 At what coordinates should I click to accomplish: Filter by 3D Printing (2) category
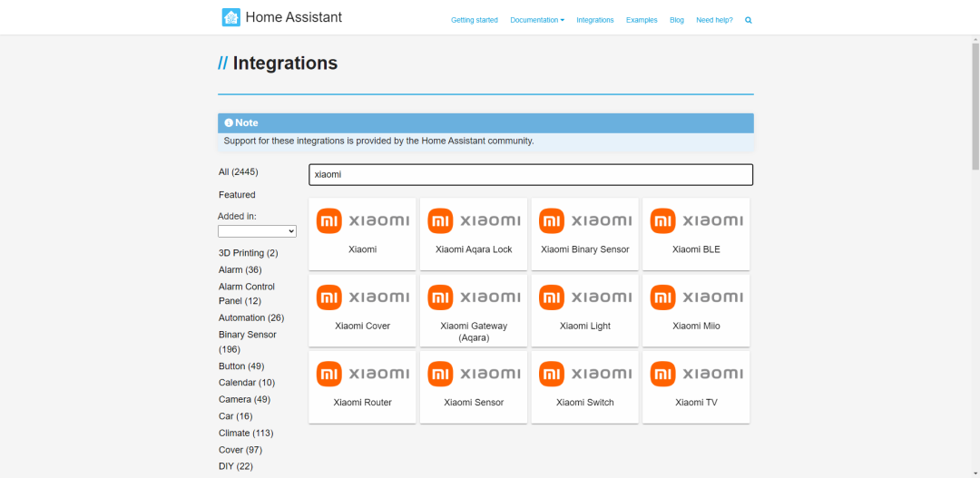248,253
